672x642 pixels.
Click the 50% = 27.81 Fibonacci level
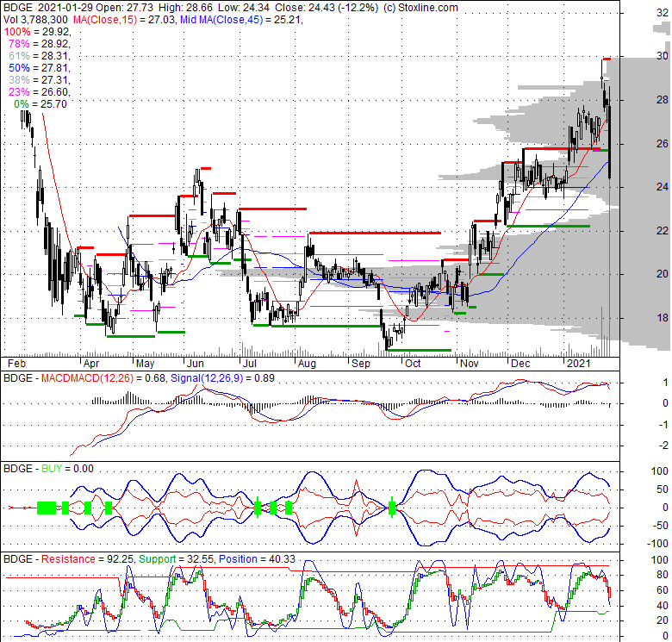[x=39, y=68]
